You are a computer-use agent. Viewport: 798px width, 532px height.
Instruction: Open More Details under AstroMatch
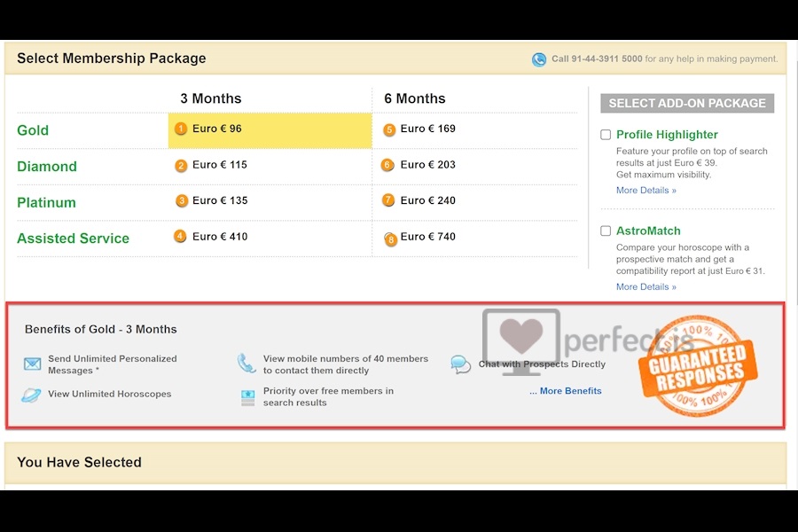(646, 287)
